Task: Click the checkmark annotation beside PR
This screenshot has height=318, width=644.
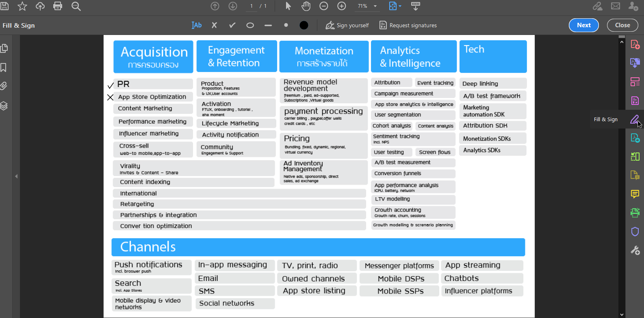Action: pyautogui.click(x=111, y=85)
